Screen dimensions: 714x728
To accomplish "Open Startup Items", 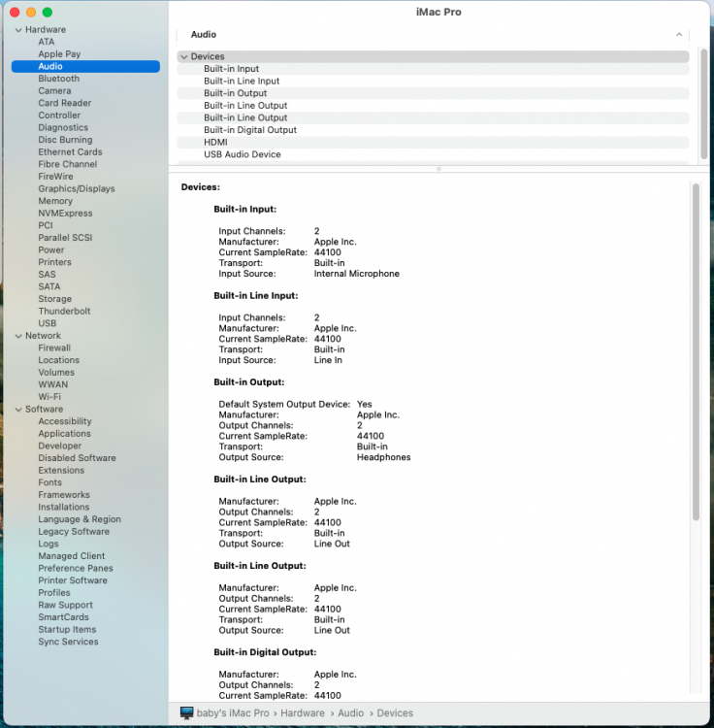I will click(x=67, y=630).
